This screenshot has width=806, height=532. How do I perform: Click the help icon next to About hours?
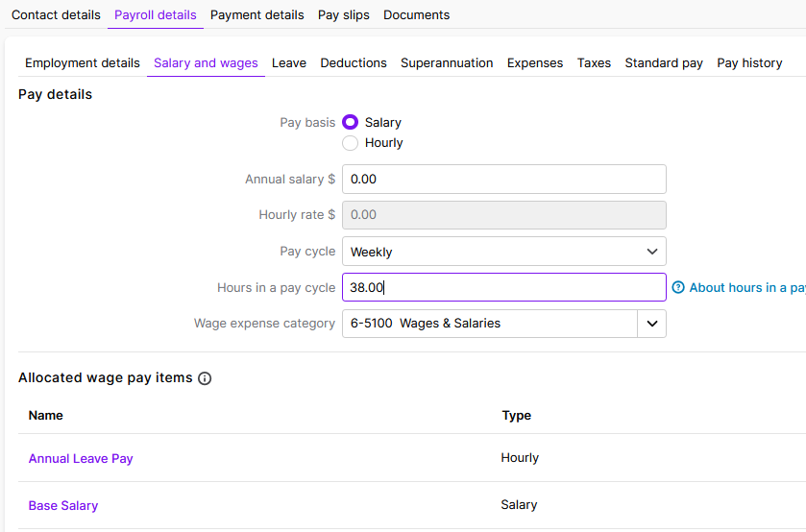[678, 287]
